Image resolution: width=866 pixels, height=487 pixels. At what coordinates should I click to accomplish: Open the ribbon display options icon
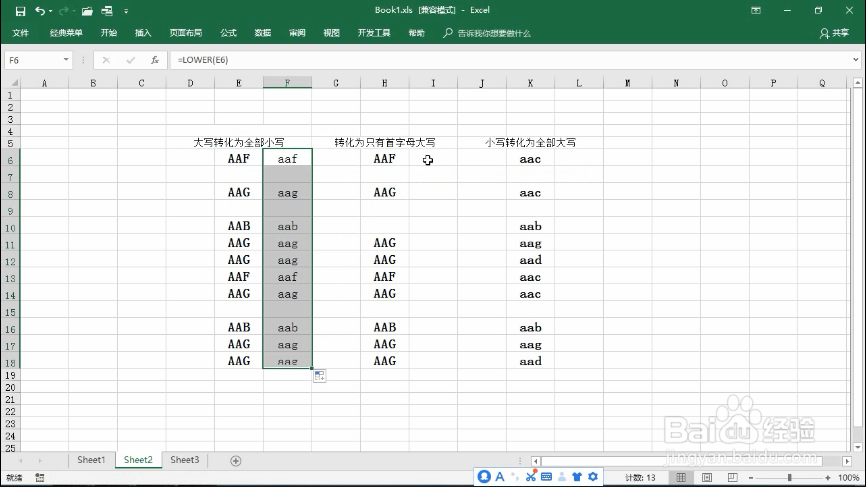click(x=756, y=10)
